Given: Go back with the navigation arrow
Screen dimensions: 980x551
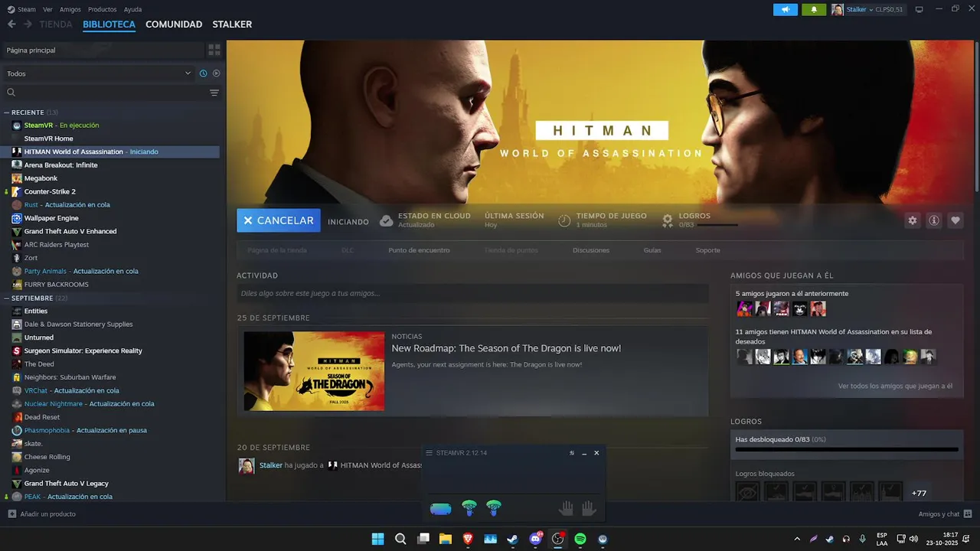Looking at the screenshot, I should (x=11, y=24).
